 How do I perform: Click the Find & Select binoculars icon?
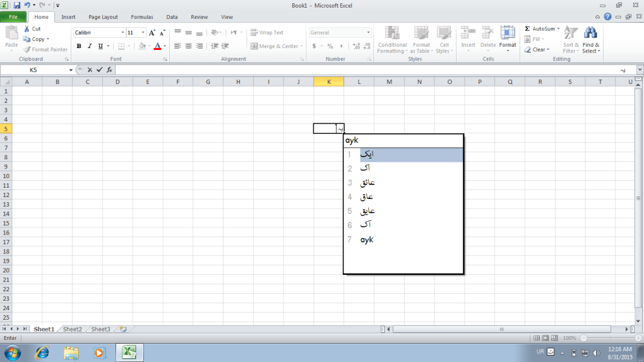[x=590, y=33]
